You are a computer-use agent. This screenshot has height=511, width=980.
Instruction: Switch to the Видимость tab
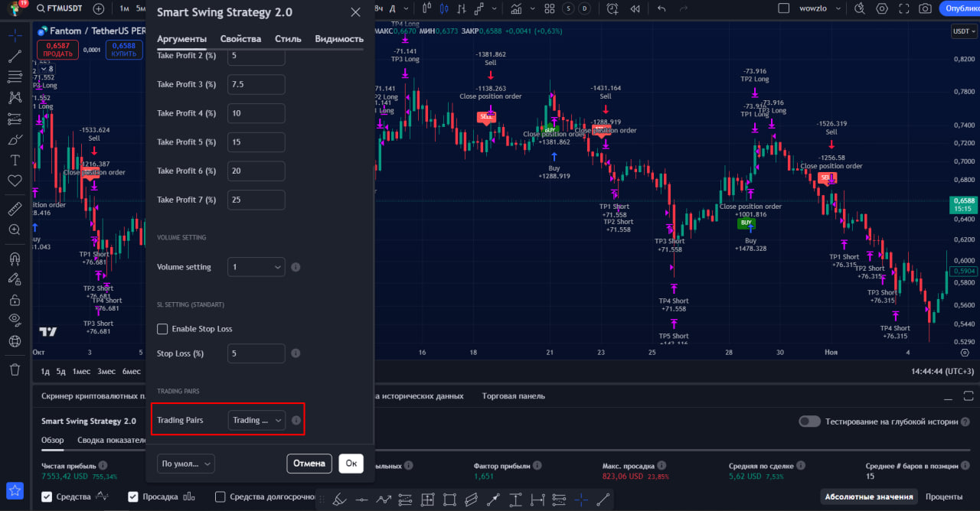point(339,39)
